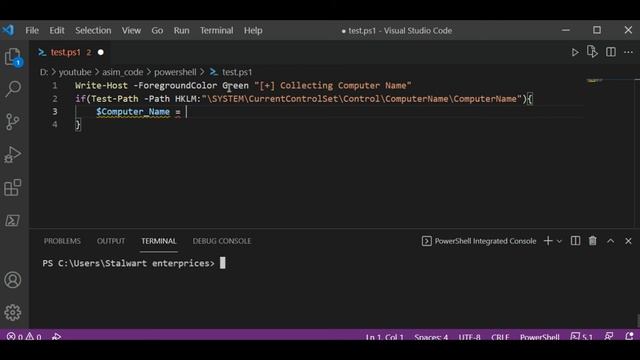
Task: Click the live share icon in status bar
Action: [x=56, y=337]
